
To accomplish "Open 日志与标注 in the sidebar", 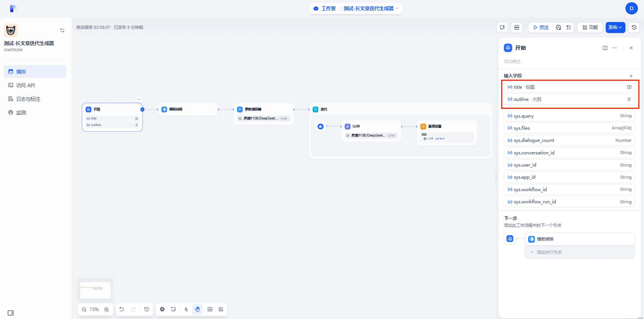I will pyautogui.click(x=28, y=99).
